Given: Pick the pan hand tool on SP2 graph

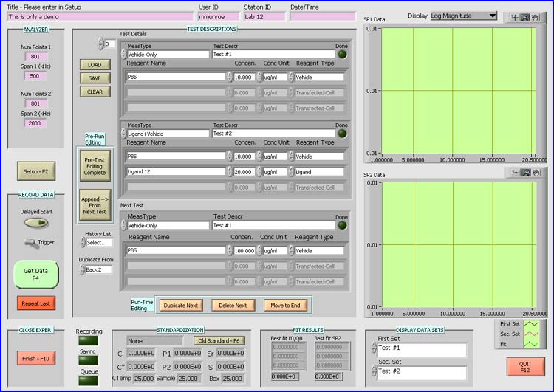Looking at the screenshot, I should (x=535, y=173).
